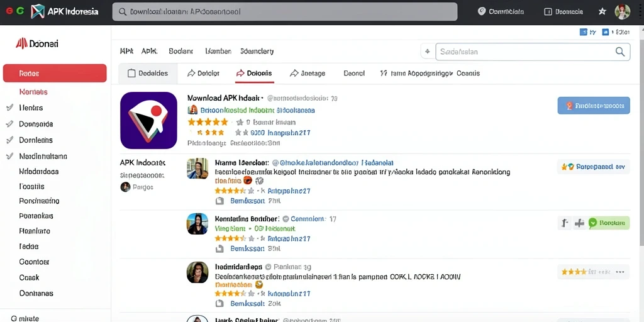Click the red Rades sidebar button
The image size is (644, 322).
tap(55, 73)
